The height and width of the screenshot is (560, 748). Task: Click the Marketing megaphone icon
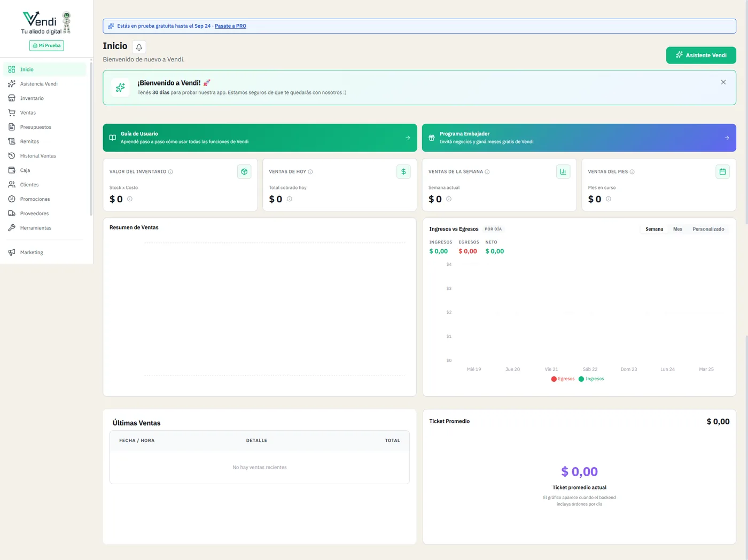[12, 253]
